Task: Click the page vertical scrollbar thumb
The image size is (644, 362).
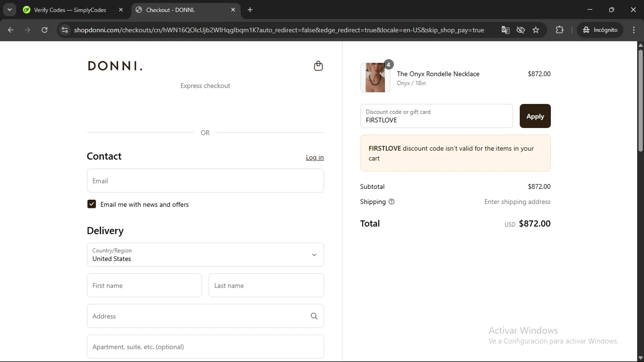Action: pos(641,100)
